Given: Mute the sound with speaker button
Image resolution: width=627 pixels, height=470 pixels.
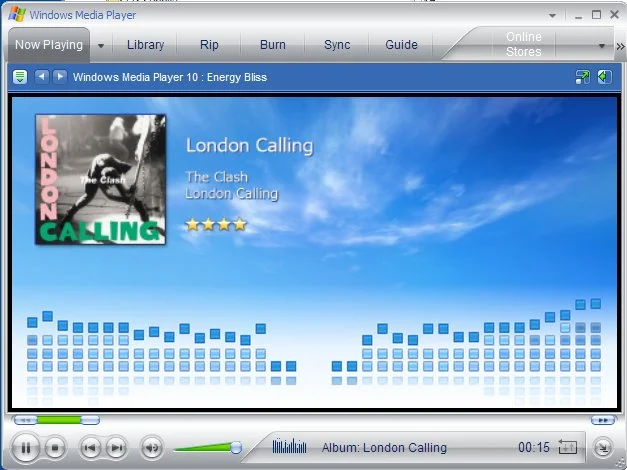Looking at the screenshot, I should 152,448.
